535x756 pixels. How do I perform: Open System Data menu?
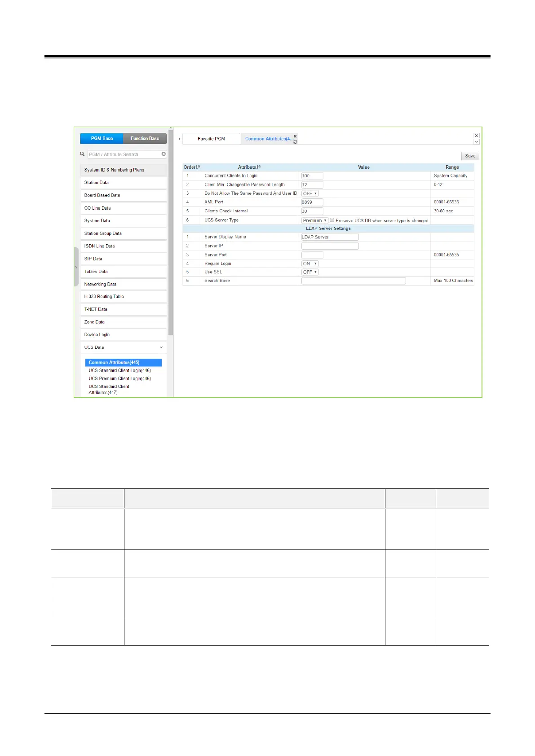point(123,221)
